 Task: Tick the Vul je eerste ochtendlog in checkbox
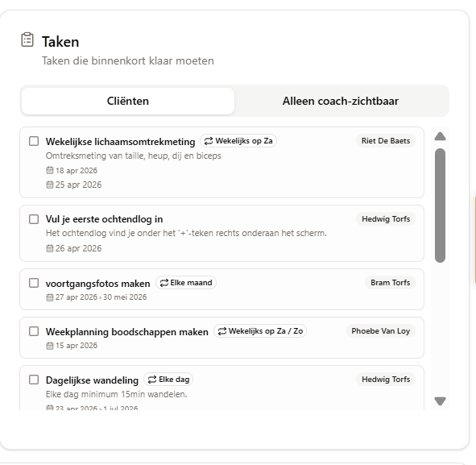pos(34,219)
